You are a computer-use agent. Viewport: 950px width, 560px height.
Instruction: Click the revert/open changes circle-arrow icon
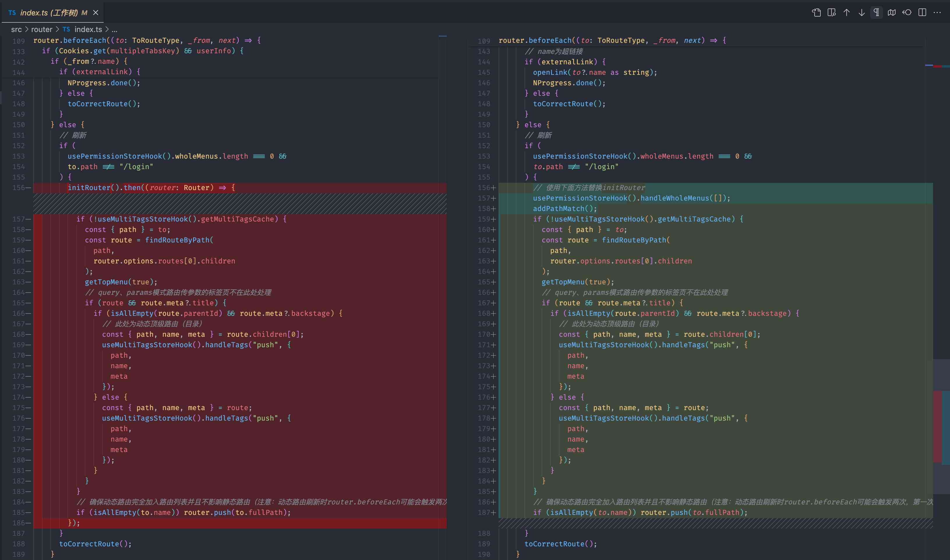pyautogui.click(x=907, y=13)
